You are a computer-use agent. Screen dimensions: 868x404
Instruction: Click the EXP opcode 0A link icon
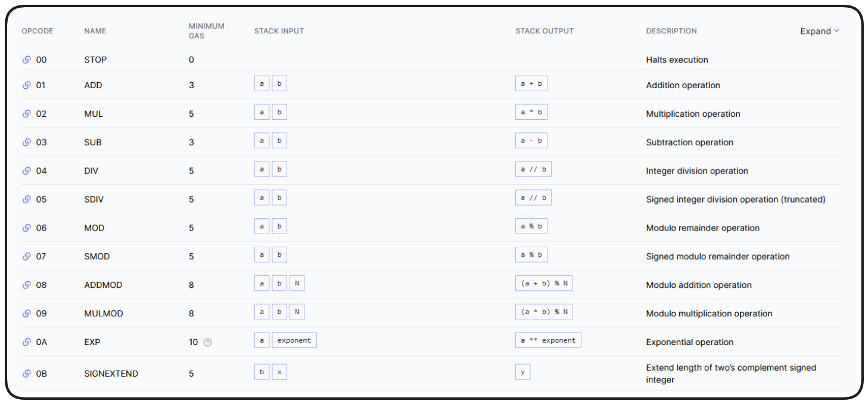pyautogui.click(x=27, y=342)
